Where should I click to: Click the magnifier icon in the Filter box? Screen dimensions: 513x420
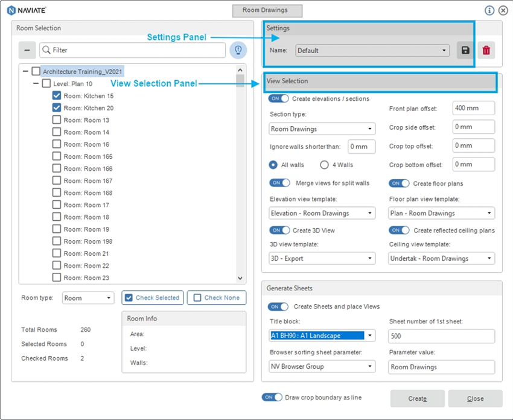46,50
